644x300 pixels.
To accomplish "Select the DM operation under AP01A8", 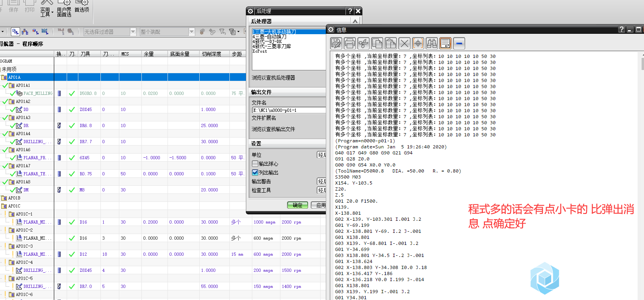I will coord(26,190).
